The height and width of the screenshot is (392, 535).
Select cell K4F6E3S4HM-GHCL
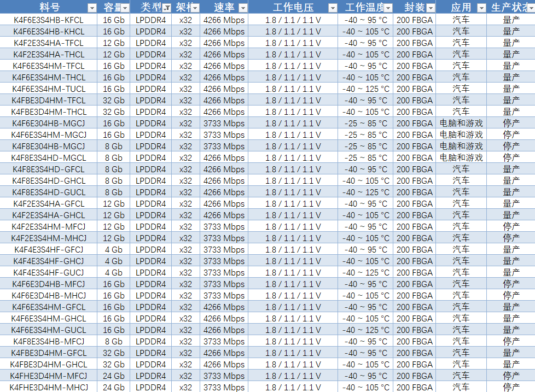pos(49,319)
